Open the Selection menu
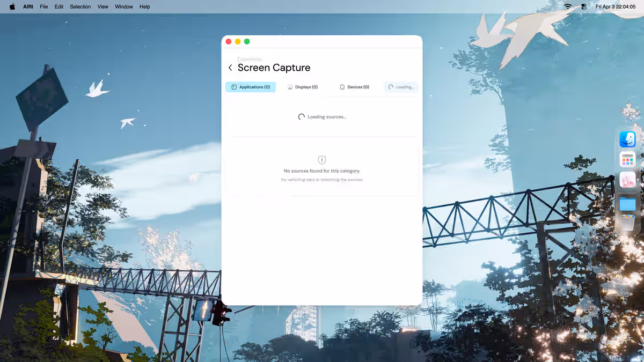Screen dimensions: 644x362 click(80, 6)
